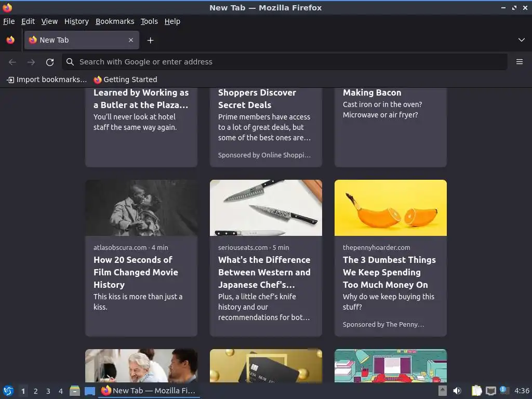Viewport: 532px width, 399px height.
Task: Click the Firefox View icon left of tabs
Action: pos(10,40)
